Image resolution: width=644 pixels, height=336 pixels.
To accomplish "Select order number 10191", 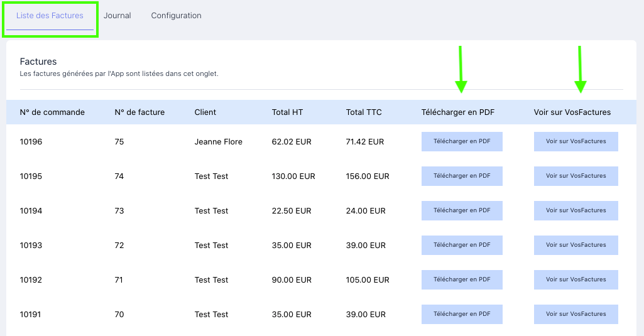I will tap(30, 314).
